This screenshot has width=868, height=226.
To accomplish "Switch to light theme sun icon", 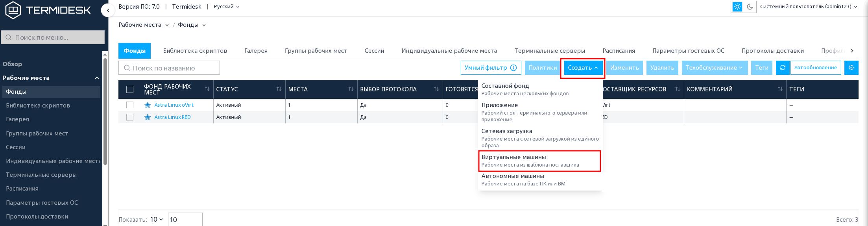I will [737, 7].
